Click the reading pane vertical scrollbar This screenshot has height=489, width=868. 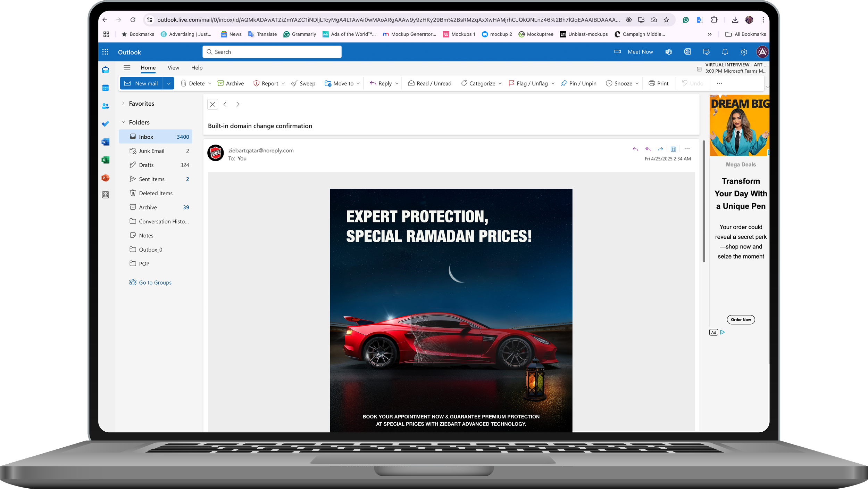click(x=704, y=202)
